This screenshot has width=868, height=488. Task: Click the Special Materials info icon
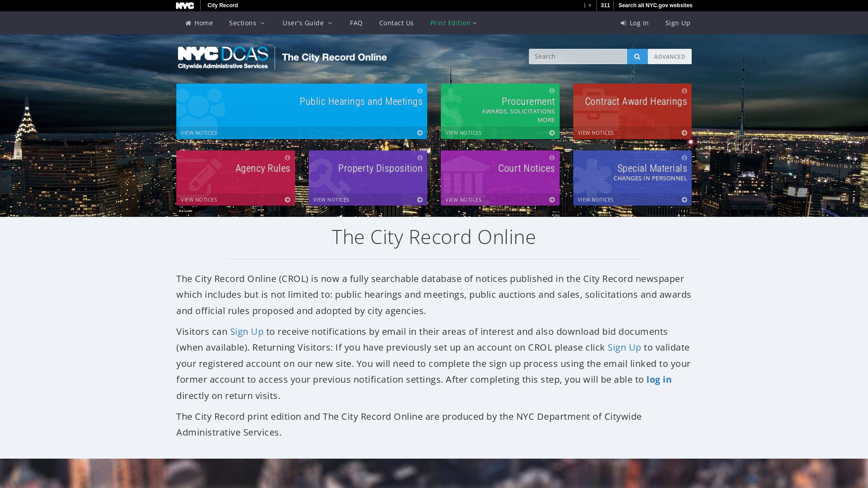pos(684,157)
